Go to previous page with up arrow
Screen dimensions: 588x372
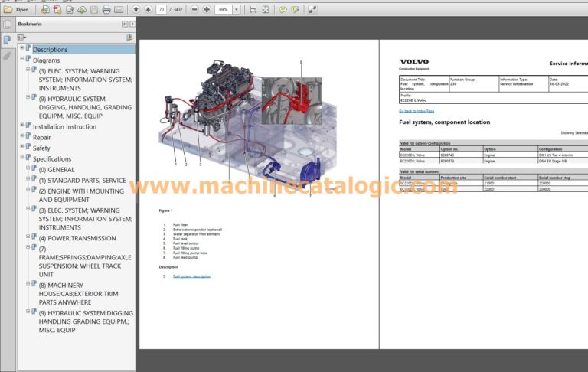[x=136, y=9]
